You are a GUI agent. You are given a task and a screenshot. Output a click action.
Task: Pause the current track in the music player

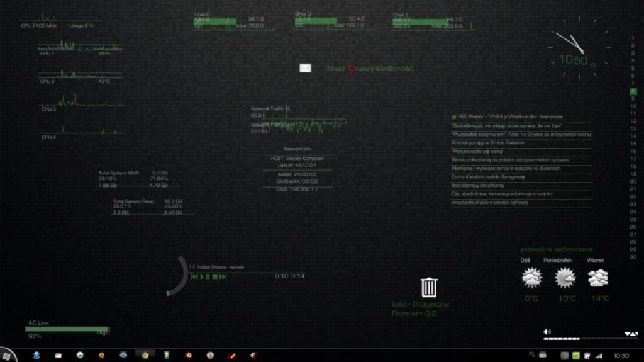(208, 276)
